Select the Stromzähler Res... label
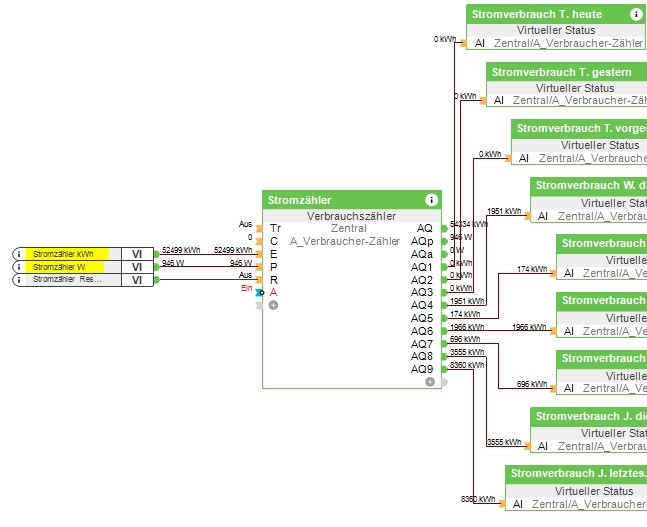This screenshot has height=527, width=647. 67,279
